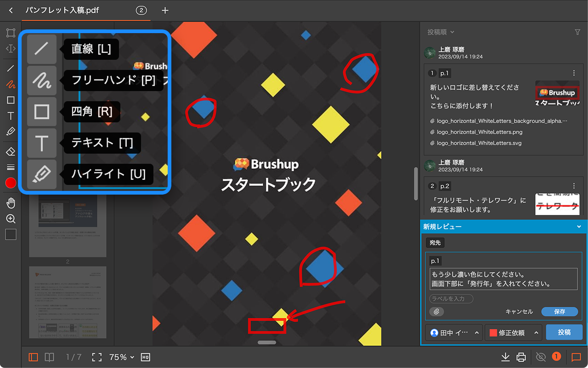
Task: Choose the Hand pan tool
Action: click(11, 203)
